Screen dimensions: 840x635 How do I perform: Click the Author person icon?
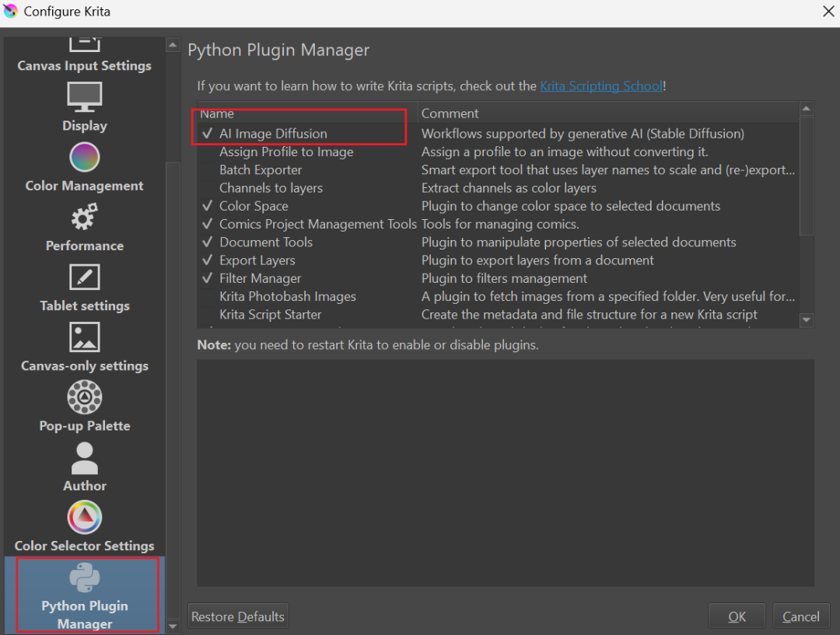click(x=85, y=459)
